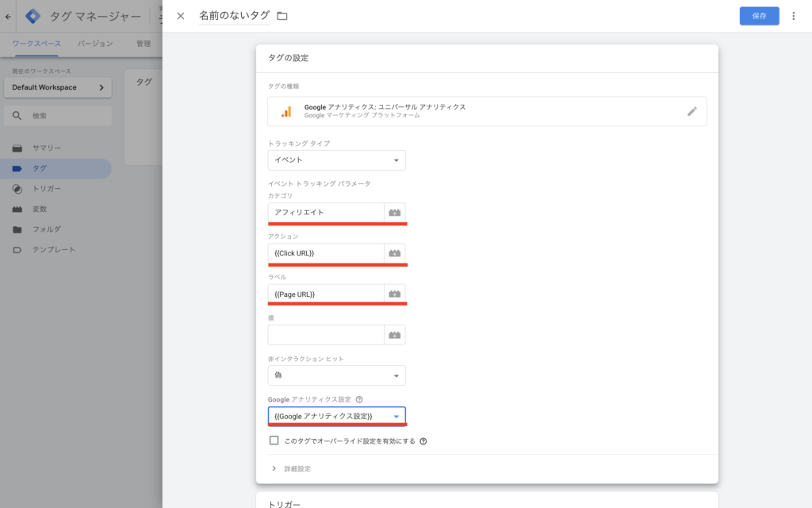Click the tag type Google アナリティクス card

[x=487, y=111]
